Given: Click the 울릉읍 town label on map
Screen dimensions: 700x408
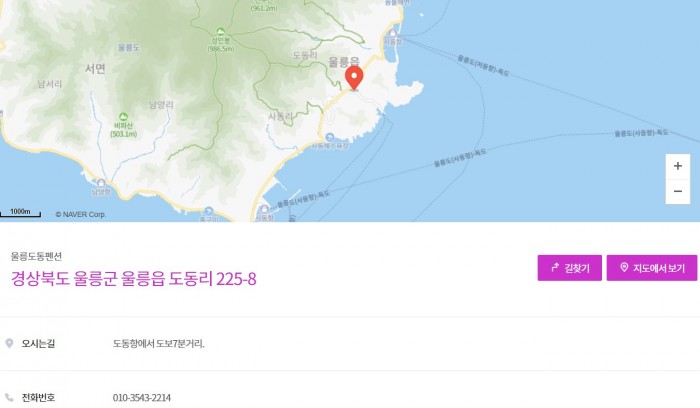Looking at the screenshot, I should tap(344, 62).
